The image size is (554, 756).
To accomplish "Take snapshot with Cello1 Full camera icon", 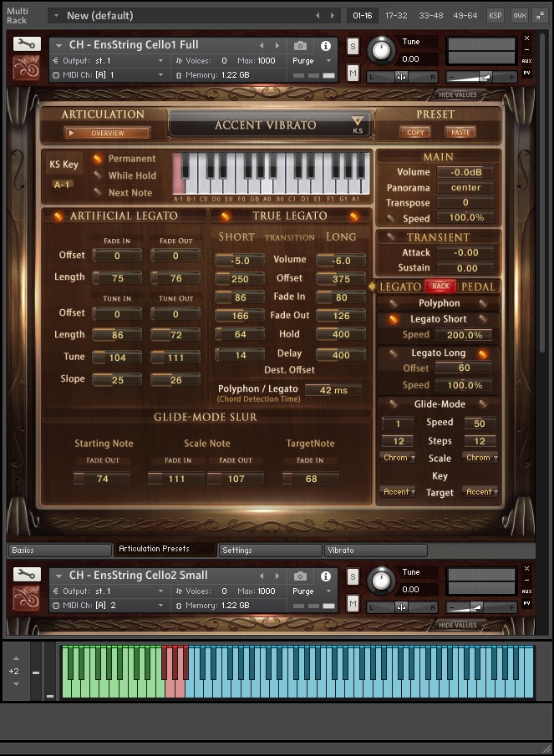I will pyautogui.click(x=300, y=46).
